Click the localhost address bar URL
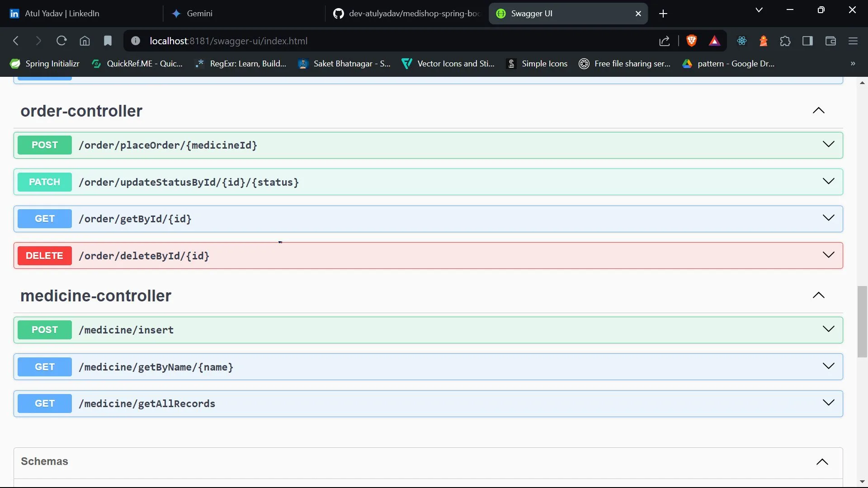This screenshot has width=868, height=488. [228, 41]
